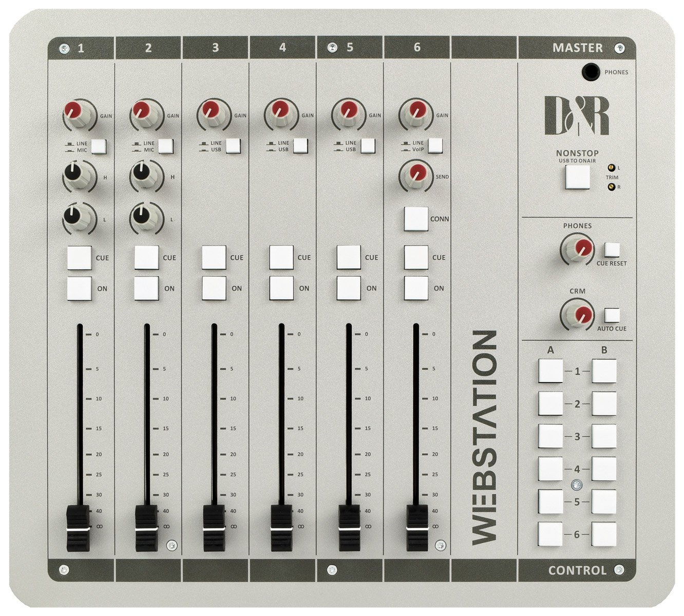This screenshot has height=616, width=684.
Task: Toggle the CUE button on channel 1
Action: point(79,258)
